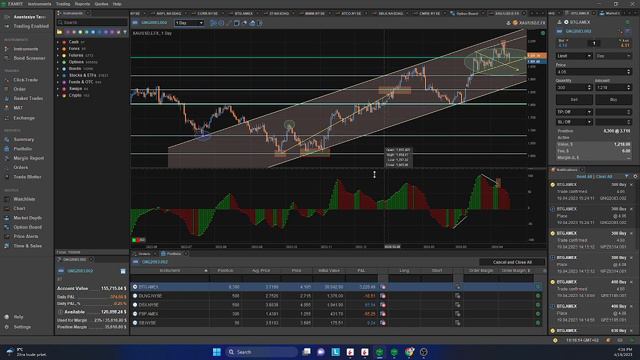Viewport: 640px width, 360px height.
Task: Open the 1 Day timeframe dropdown
Action: (189, 23)
